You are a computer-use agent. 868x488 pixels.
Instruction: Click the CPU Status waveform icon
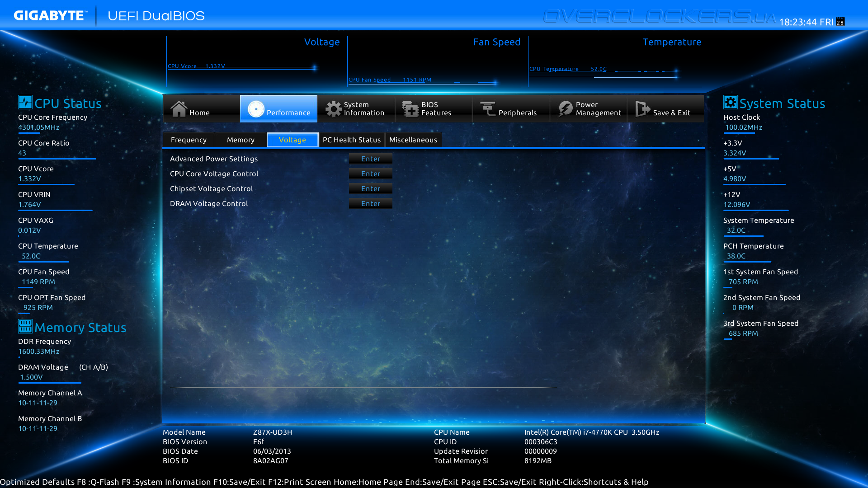pyautogui.click(x=25, y=102)
